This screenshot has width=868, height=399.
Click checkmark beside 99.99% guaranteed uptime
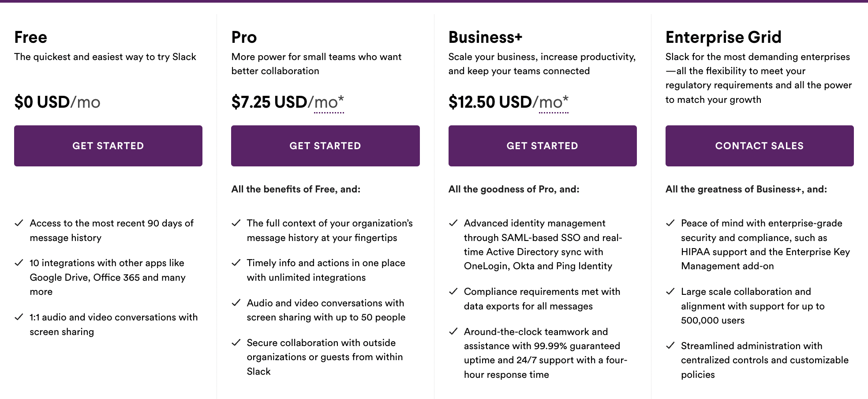[x=453, y=332]
